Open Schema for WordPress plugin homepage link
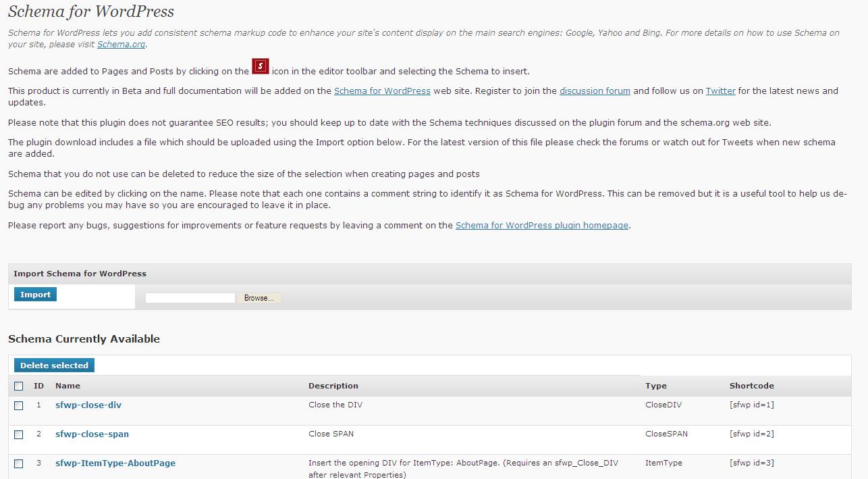 542,226
